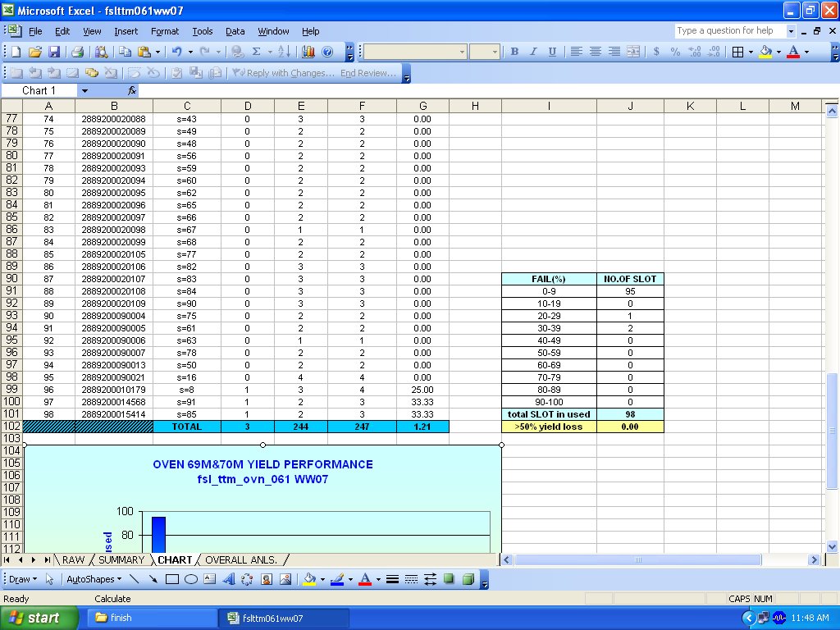The image size is (840, 630).
Task: Open the Format menu
Action: pyautogui.click(x=164, y=31)
